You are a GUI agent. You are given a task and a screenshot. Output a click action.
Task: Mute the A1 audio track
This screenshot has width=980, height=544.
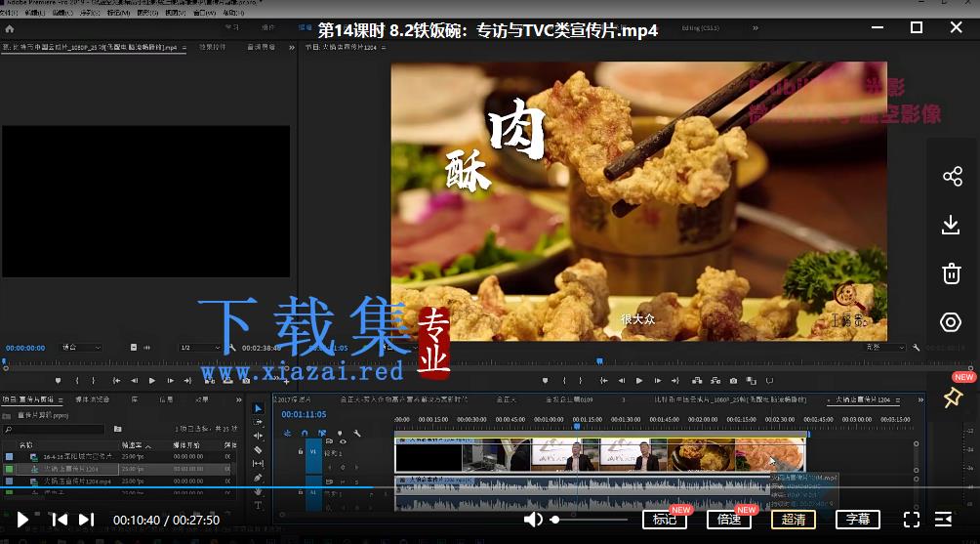pyautogui.click(x=343, y=482)
